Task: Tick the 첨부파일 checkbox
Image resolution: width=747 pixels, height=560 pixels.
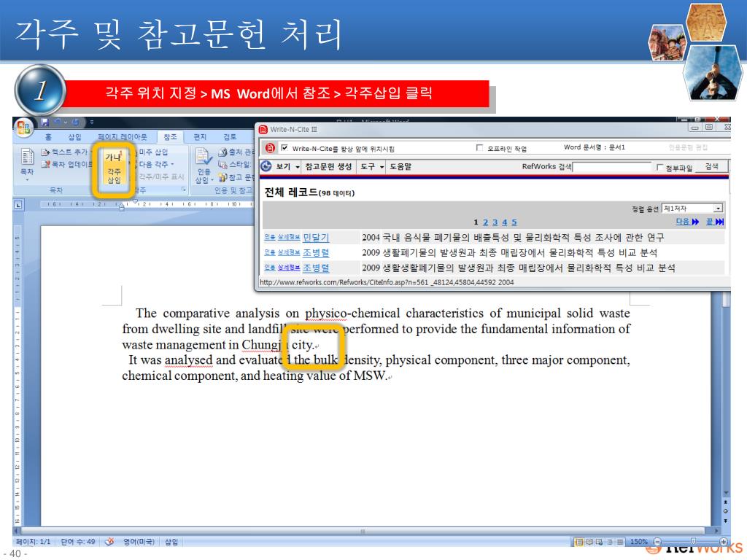Action: (x=659, y=167)
